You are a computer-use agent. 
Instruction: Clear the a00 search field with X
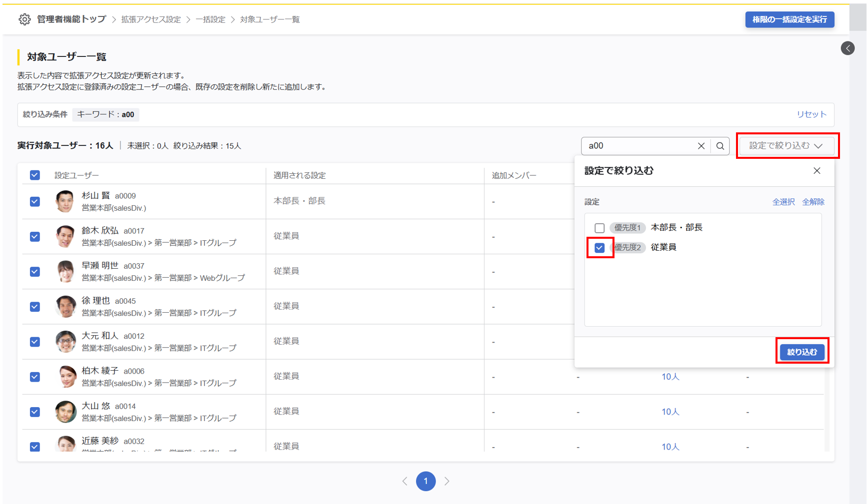click(x=701, y=146)
